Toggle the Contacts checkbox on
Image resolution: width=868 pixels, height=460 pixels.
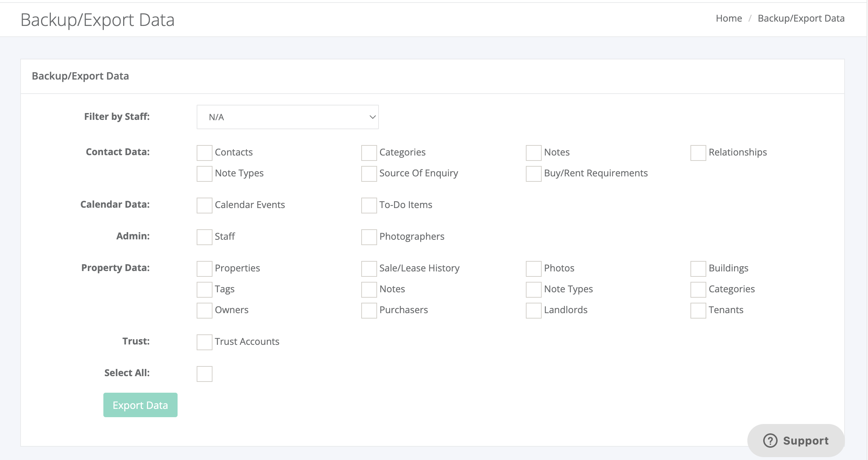(204, 152)
